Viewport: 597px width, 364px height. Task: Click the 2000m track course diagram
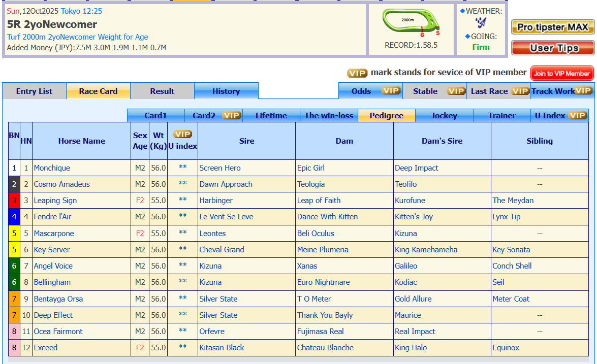tap(411, 22)
